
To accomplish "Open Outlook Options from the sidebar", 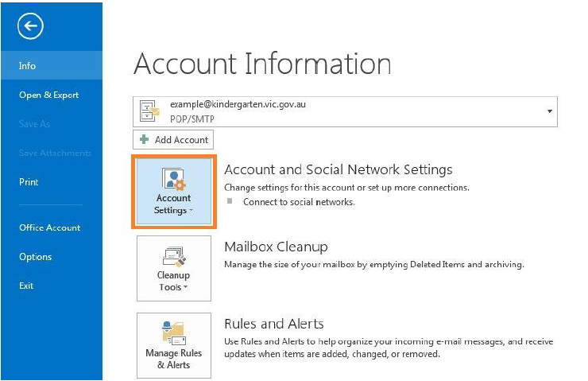I will (x=35, y=257).
